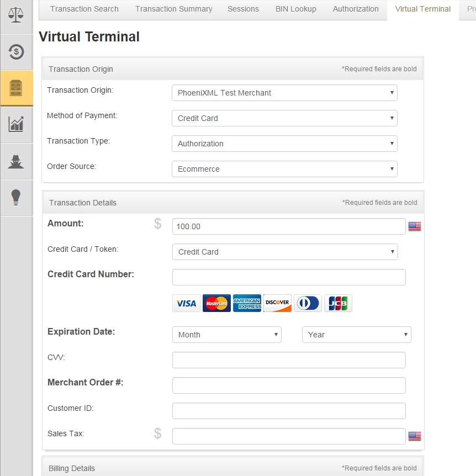Select the highlighted file cabinet sidebar icon
The image size is (476, 476).
click(x=16, y=88)
